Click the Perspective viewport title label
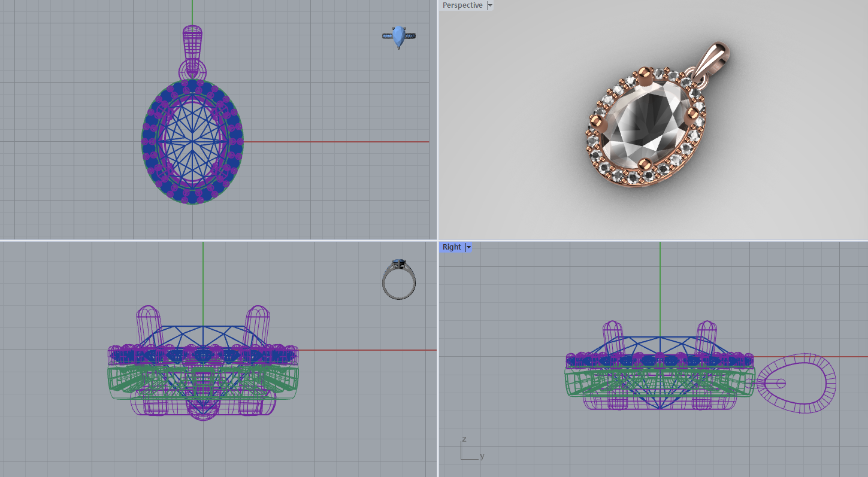The width and height of the screenshot is (868, 477). (462, 5)
